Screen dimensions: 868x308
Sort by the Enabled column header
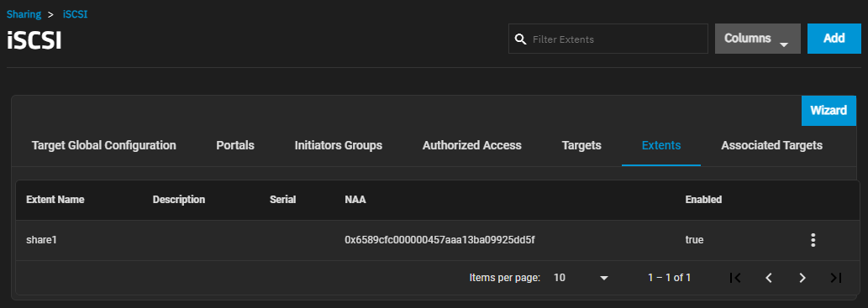[x=703, y=200]
